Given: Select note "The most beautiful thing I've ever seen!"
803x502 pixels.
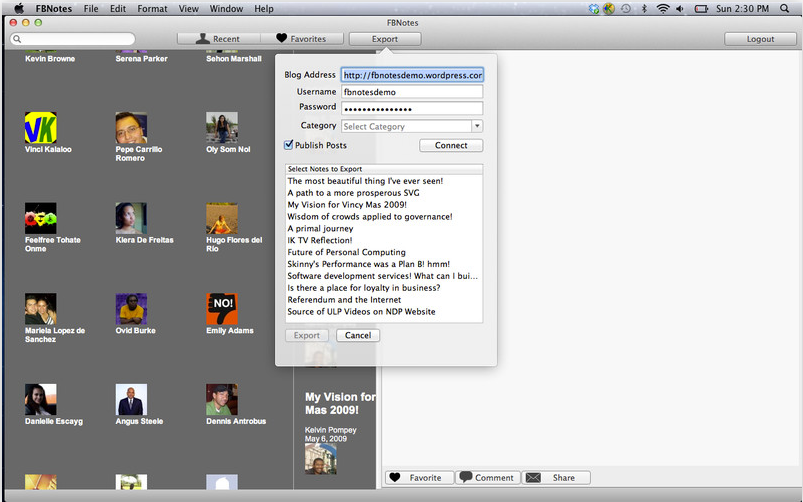Looking at the screenshot, I should click(384, 181).
